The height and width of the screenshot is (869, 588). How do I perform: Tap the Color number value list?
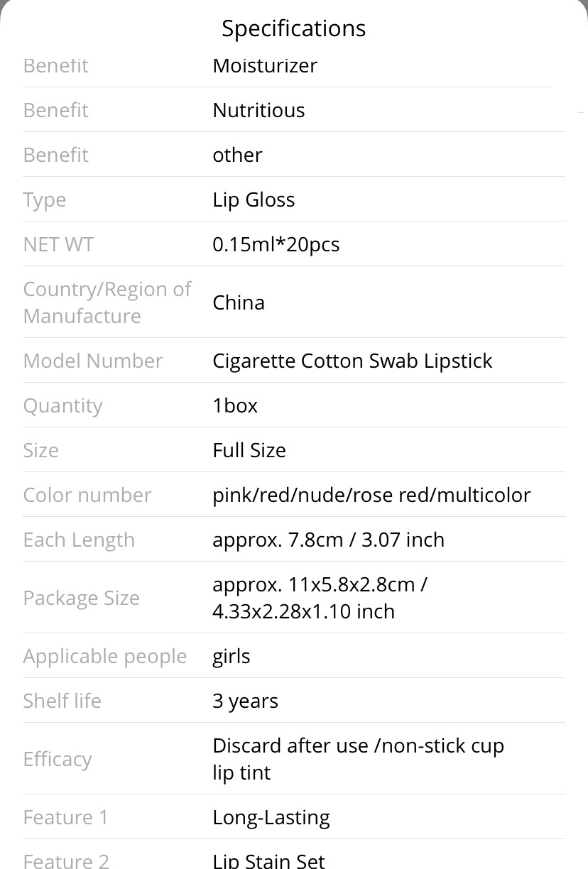click(x=371, y=495)
